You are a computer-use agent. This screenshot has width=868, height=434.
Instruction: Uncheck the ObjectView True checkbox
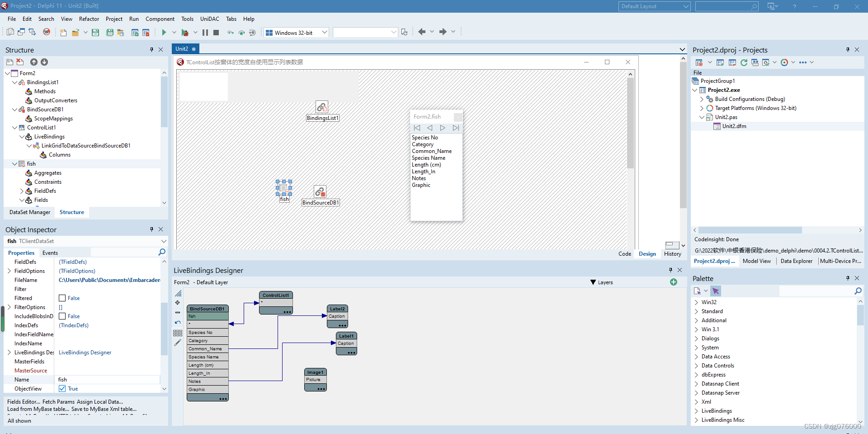[x=62, y=389]
